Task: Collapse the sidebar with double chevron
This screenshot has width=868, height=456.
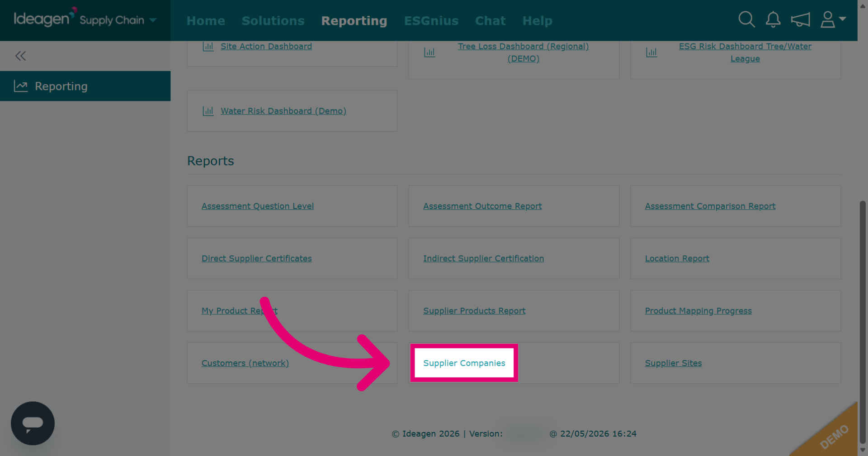Action: click(20, 56)
